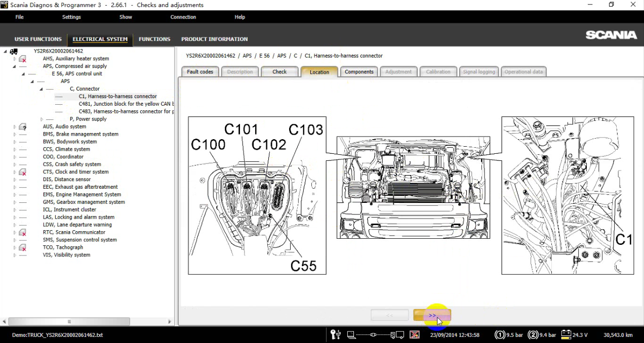Select the Location tab

tap(319, 72)
